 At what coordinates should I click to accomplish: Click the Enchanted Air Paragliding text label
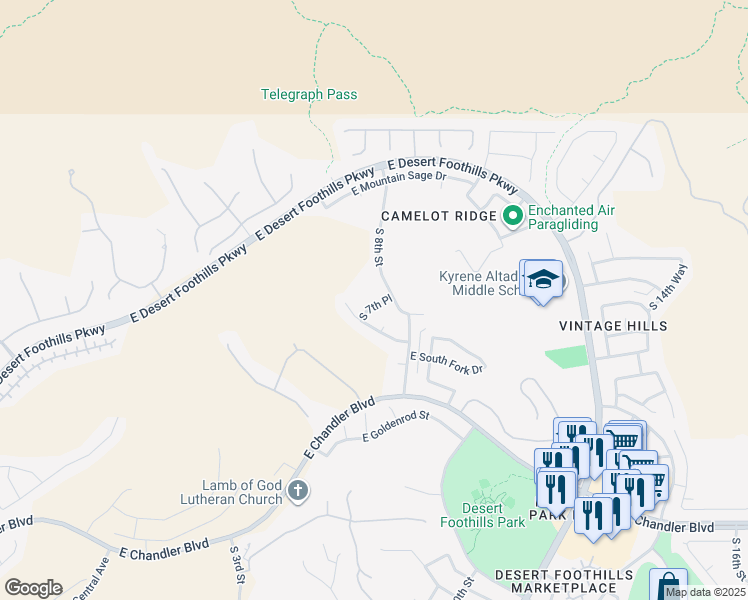571,217
